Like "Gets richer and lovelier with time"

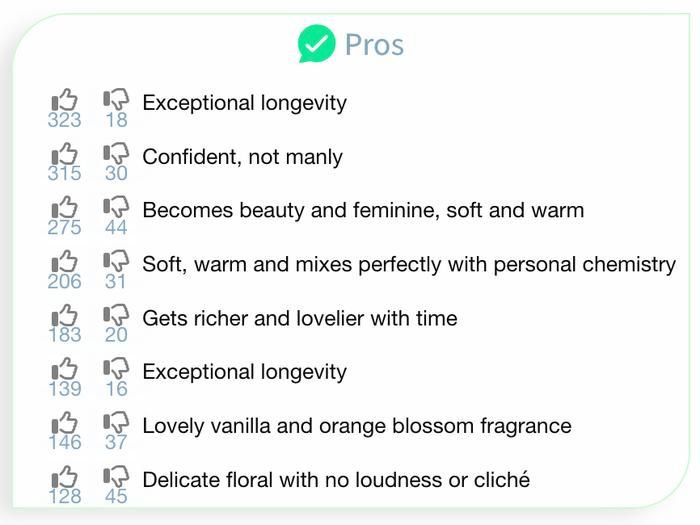(65, 316)
